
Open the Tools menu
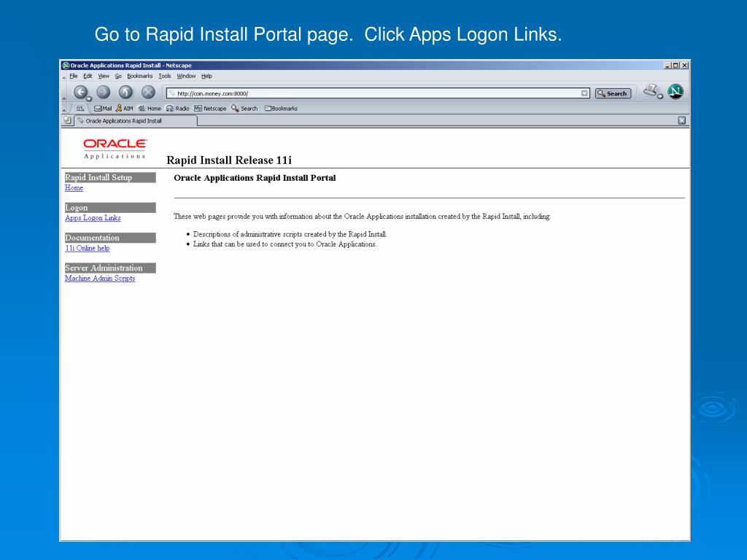point(165,76)
